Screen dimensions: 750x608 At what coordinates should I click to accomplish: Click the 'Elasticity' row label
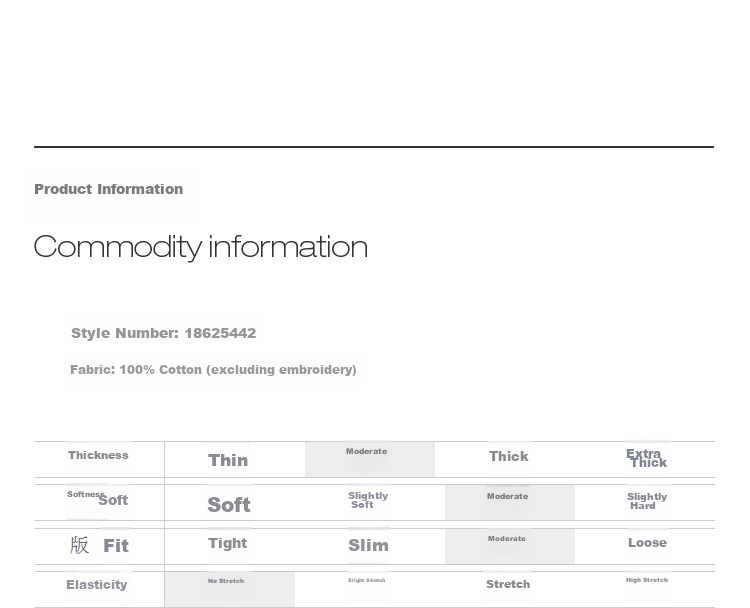point(97,585)
